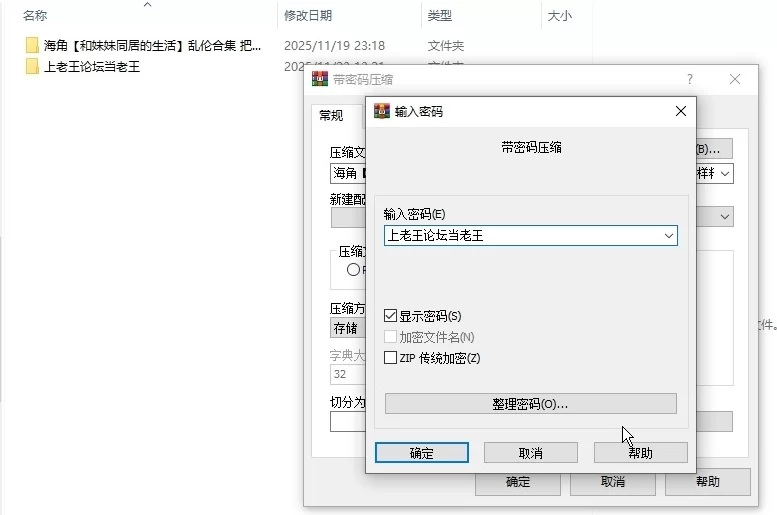Click 确定 in the 带密码压缩 window
Image resolution: width=777 pixels, height=515 pixels.
[518, 482]
